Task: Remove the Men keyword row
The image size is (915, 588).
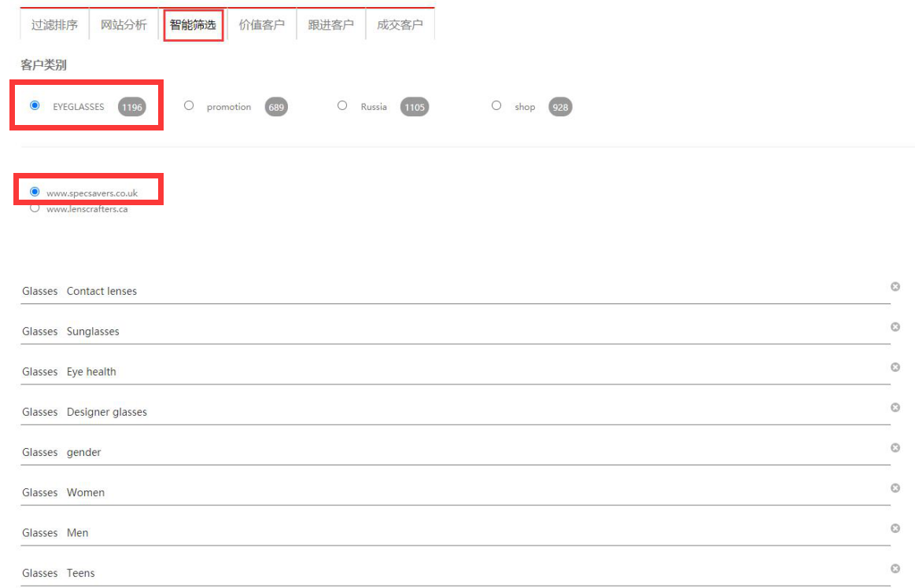Action: (895, 528)
